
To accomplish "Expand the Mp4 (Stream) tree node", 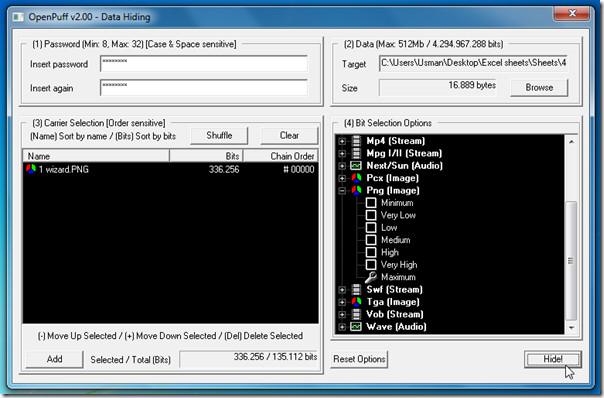I will [342, 141].
